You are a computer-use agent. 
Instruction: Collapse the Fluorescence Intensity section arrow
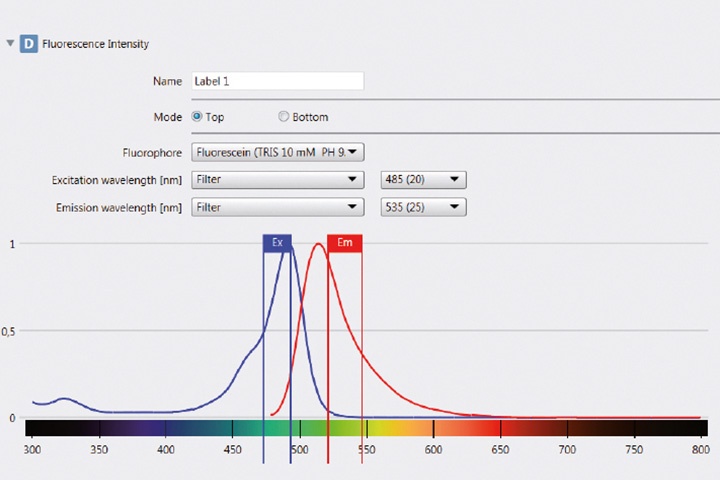11,44
